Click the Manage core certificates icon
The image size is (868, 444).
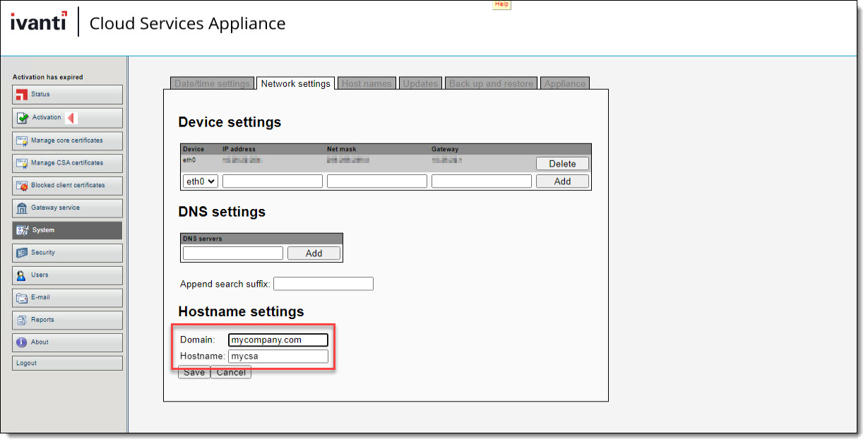(22, 140)
